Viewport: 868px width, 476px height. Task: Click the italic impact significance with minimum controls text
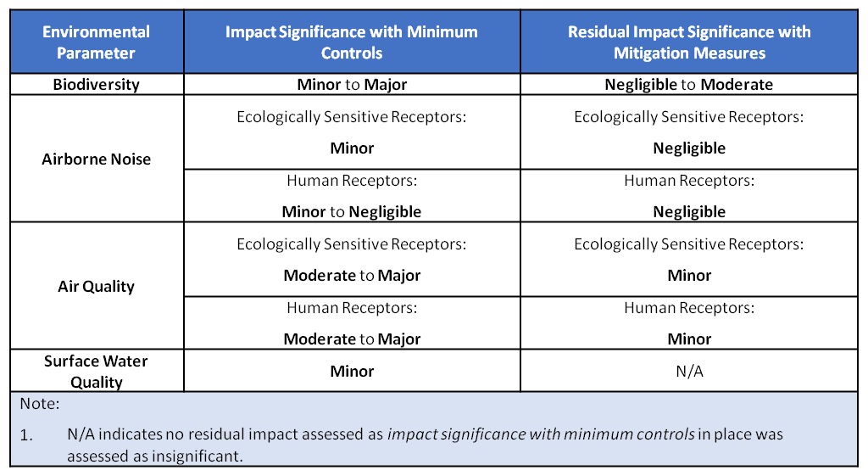point(541,434)
